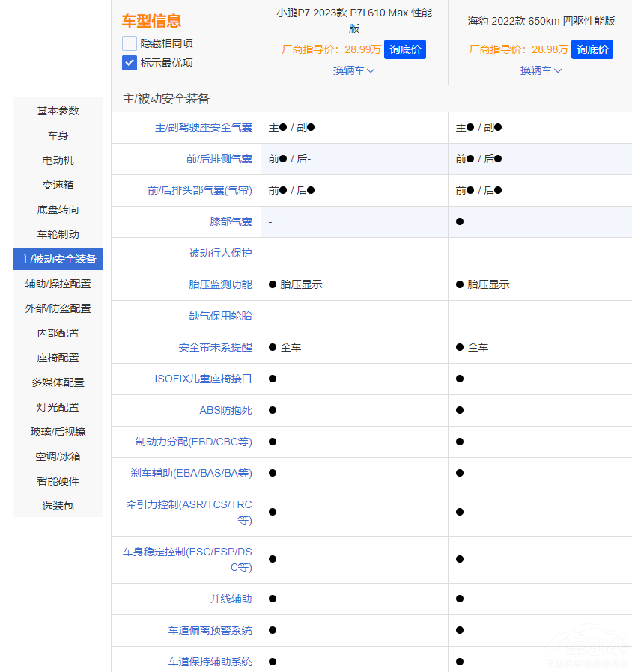Expand 换辆车 under the 海豹 column

tap(540, 70)
